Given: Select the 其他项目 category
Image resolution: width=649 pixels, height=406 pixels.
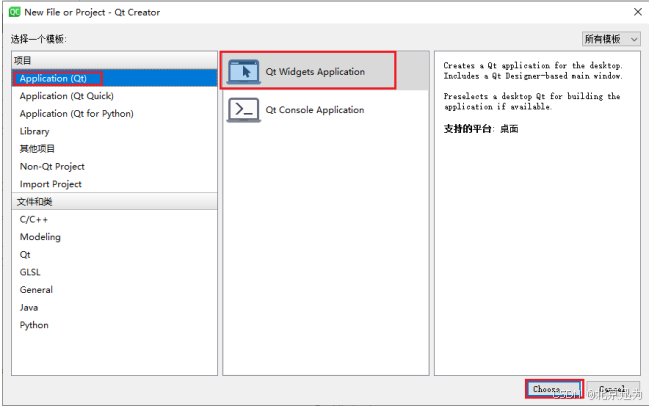Looking at the screenshot, I should click(114, 149).
